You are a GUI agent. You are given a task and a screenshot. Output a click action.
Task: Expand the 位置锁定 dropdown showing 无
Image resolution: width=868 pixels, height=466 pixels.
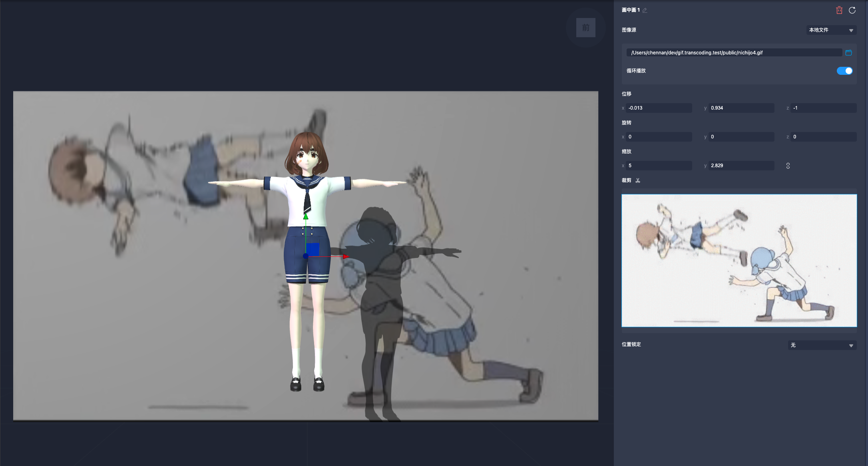[822, 345]
